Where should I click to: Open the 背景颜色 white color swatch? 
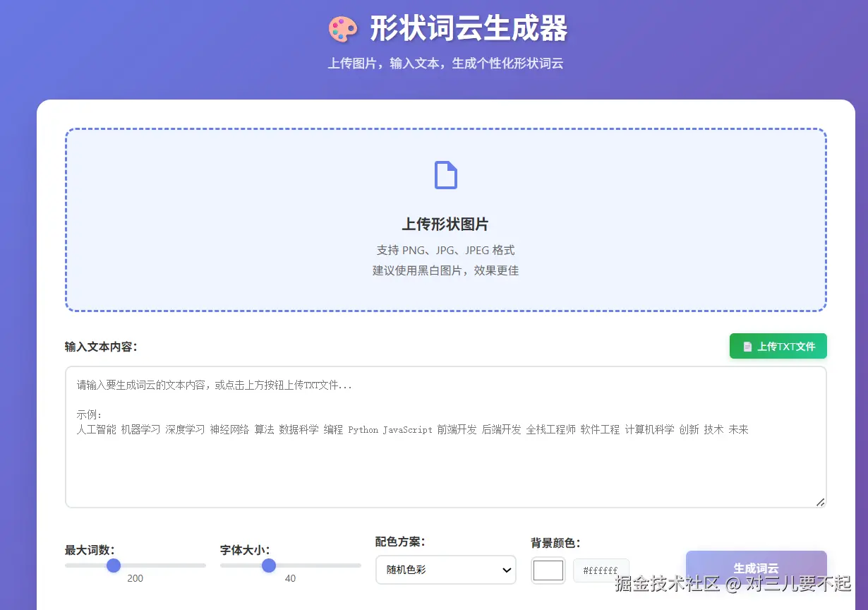pyautogui.click(x=548, y=570)
